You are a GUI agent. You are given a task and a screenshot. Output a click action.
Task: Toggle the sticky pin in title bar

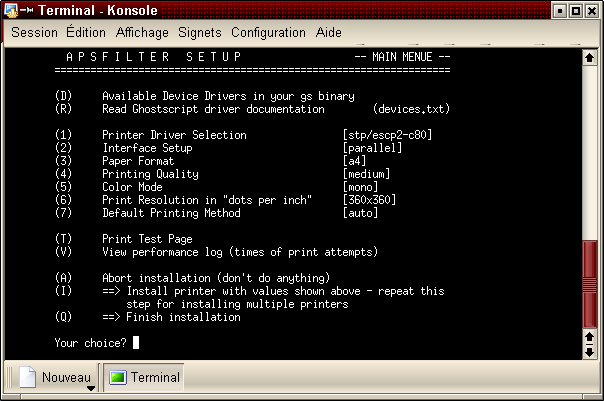coord(25,10)
